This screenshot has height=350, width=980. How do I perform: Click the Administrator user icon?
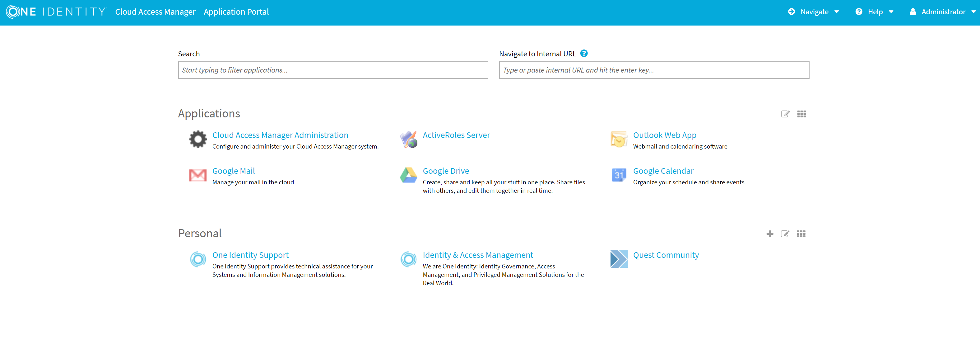[x=913, y=12]
